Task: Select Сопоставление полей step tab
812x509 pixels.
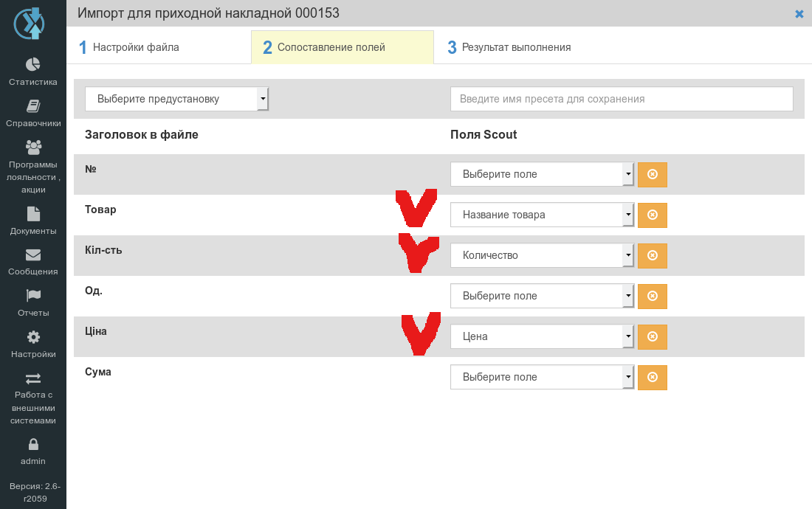Action: [x=343, y=47]
